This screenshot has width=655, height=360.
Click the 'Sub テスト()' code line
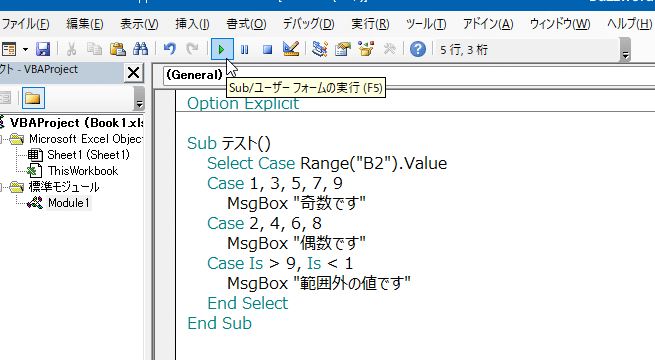[x=229, y=143]
